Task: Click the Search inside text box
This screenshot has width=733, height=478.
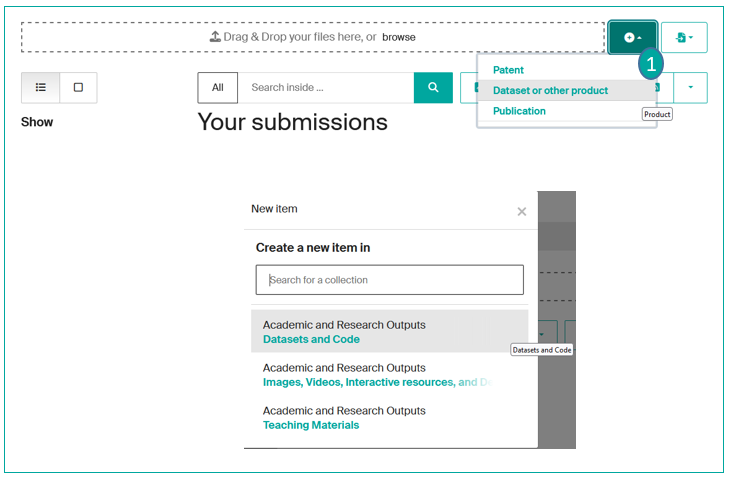Action: (325, 88)
